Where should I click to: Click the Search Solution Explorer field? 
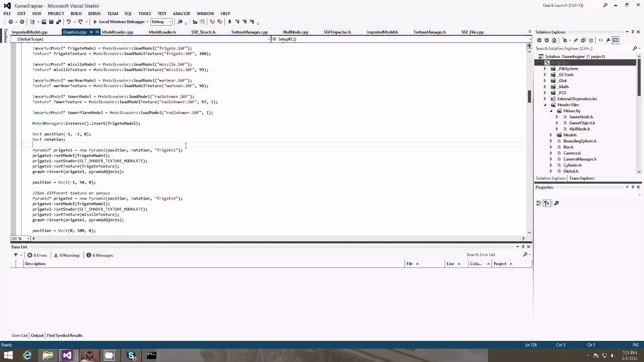[583, 49]
